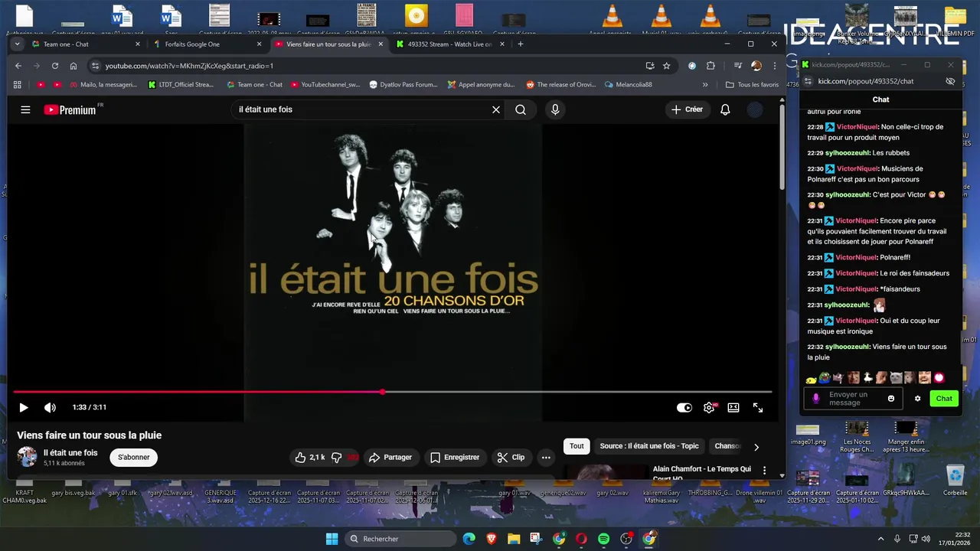
Task: Click the Partager button
Action: pos(390,457)
